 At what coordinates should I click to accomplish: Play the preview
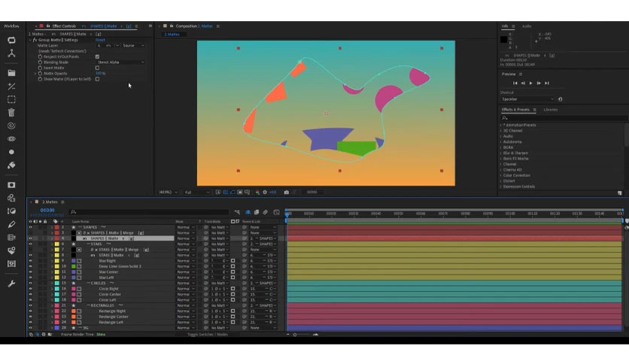(530, 83)
